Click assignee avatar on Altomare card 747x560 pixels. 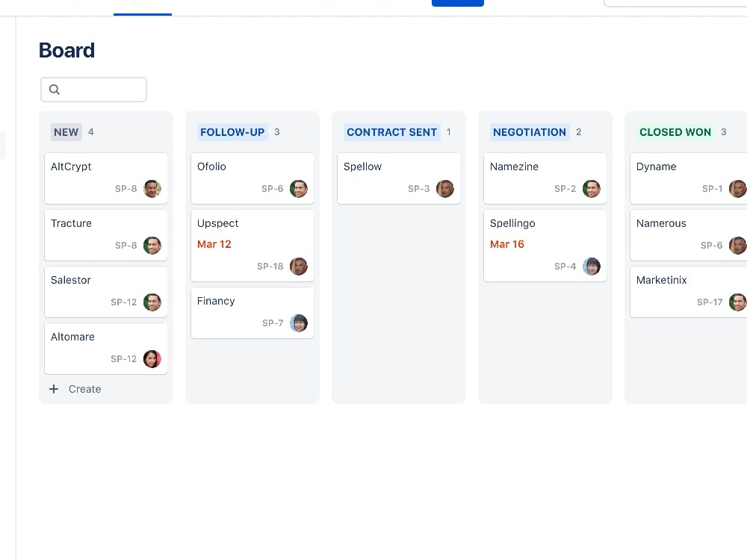(x=152, y=358)
